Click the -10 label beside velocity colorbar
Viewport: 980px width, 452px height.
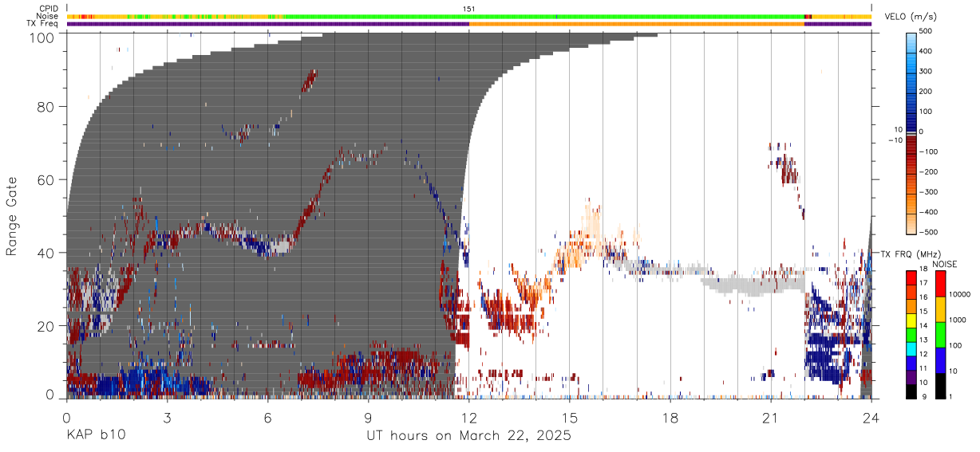[895, 140]
